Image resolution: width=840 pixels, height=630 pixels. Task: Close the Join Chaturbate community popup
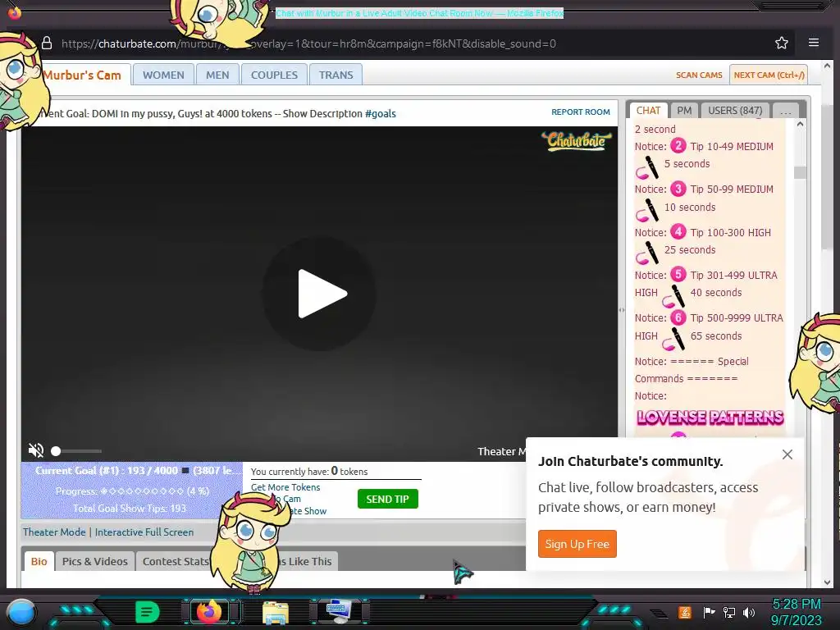pyautogui.click(x=787, y=454)
